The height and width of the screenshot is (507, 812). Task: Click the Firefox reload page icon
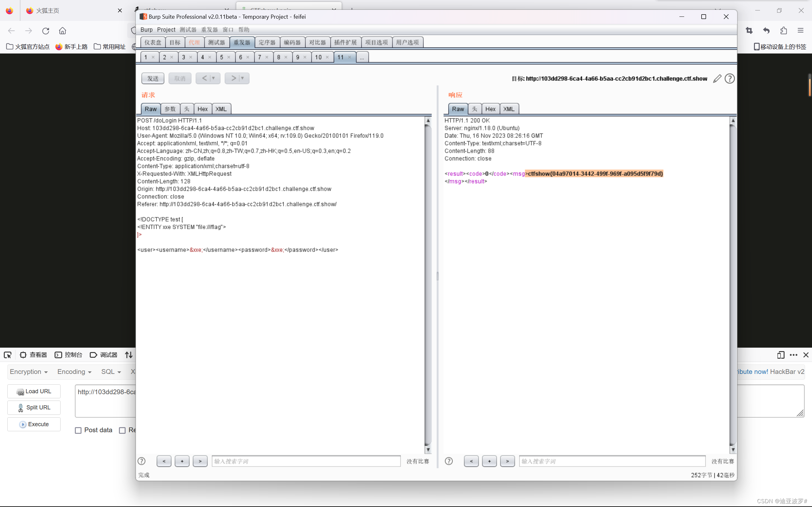pyautogui.click(x=46, y=31)
